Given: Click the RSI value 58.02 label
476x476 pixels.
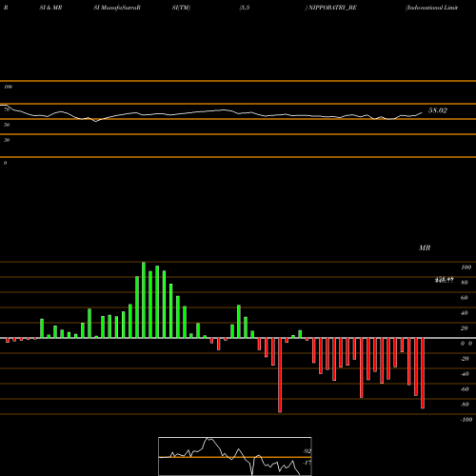Looking at the screenshot, I should coord(438,110).
